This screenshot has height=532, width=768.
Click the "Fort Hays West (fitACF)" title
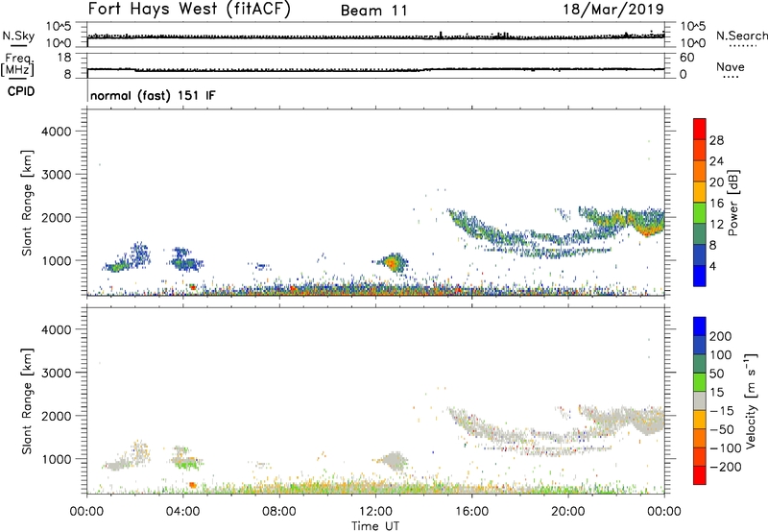tap(189, 9)
